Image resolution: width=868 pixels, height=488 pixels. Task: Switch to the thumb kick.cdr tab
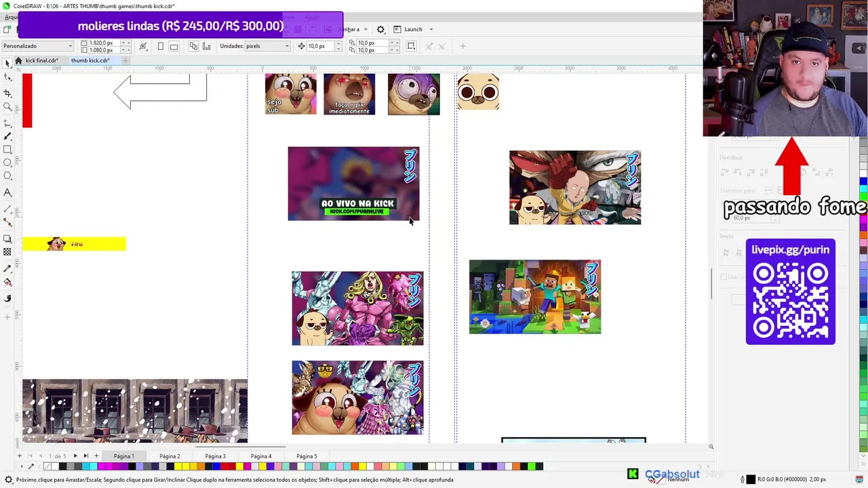point(90,60)
